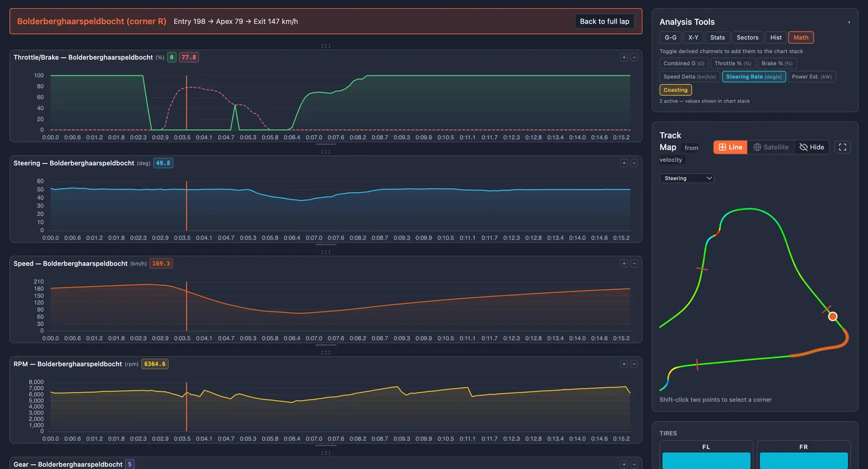Zoom in the Throttle/Brake chart with plus icon

point(624,57)
